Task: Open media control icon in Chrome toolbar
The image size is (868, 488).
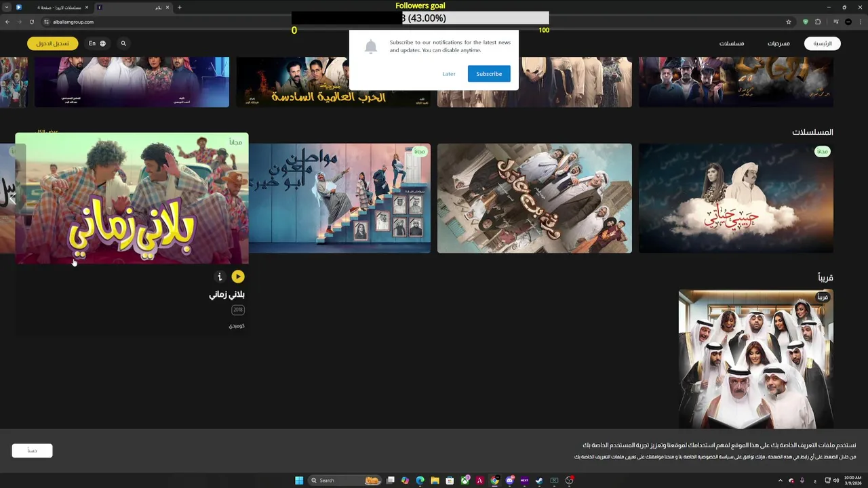Action: pyautogui.click(x=836, y=22)
